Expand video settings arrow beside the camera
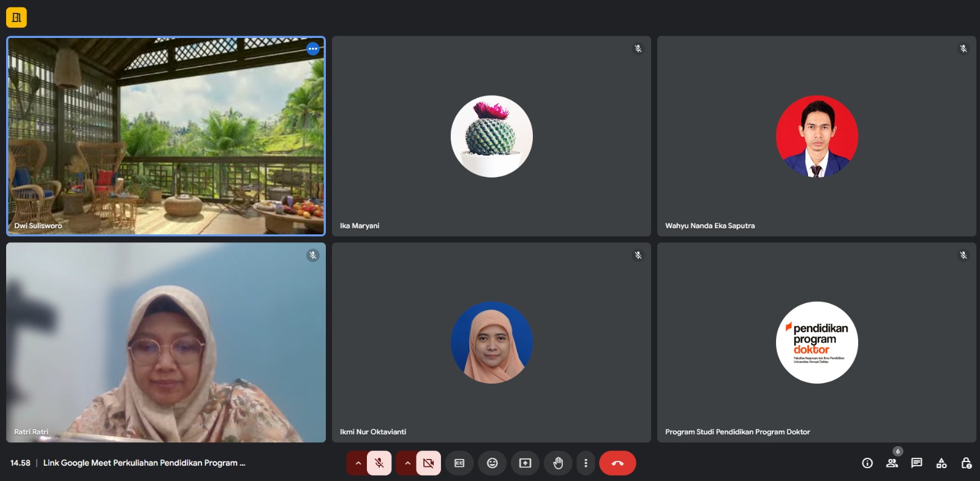This screenshot has height=481, width=980. pos(407,463)
